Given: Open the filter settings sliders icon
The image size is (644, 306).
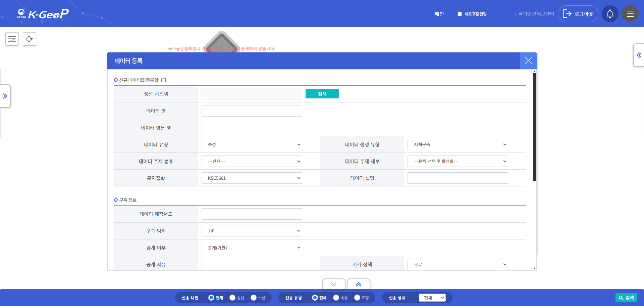Looking at the screenshot, I should click(12, 39).
